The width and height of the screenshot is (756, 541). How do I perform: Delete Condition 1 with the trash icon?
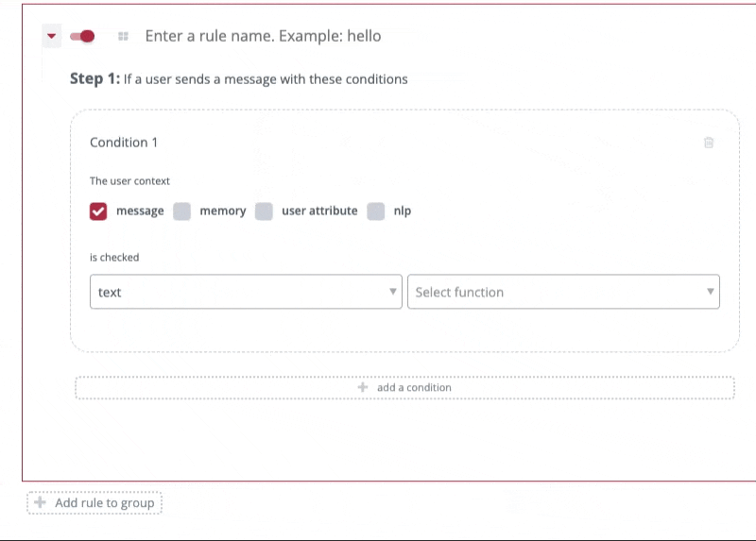point(709,143)
